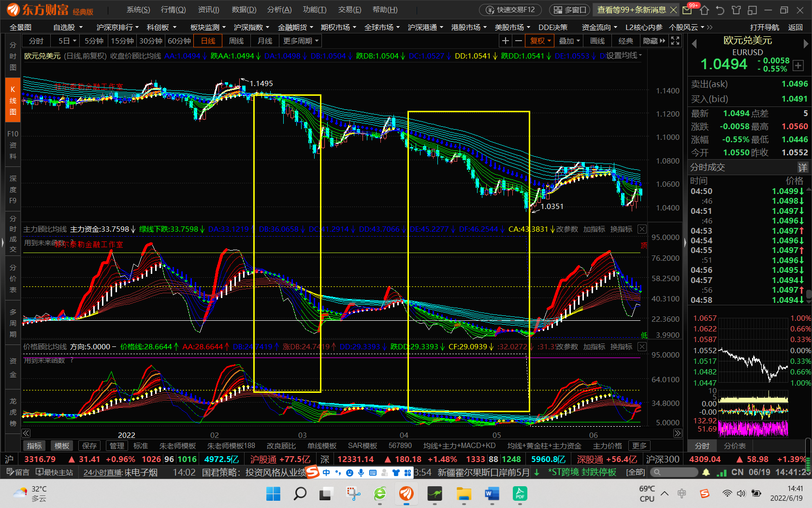Go to the home page icon
The height and width of the screenshot is (508, 812).
(704, 10)
